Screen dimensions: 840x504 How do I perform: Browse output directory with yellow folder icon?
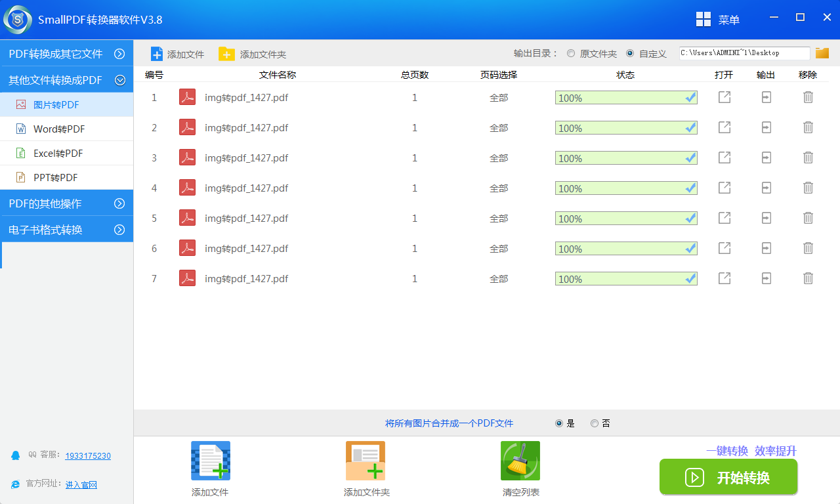pyautogui.click(x=822, y=53)
